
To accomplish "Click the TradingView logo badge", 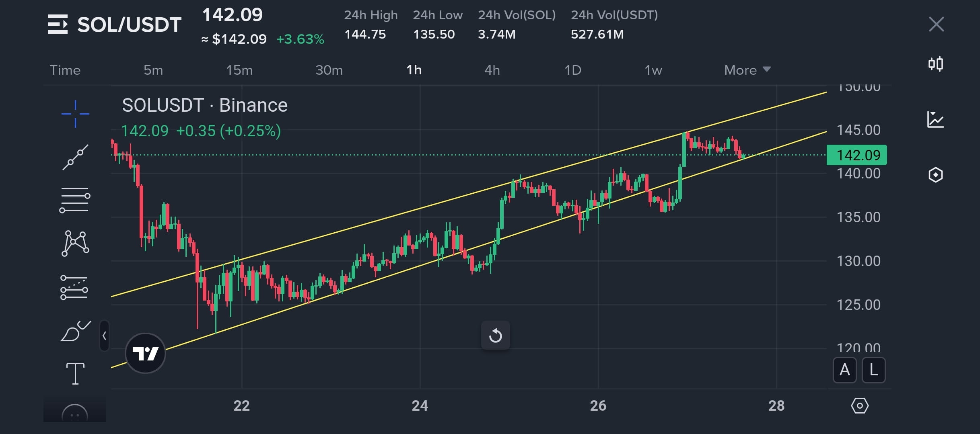I will pyautogui.click(x=145, y=353).
